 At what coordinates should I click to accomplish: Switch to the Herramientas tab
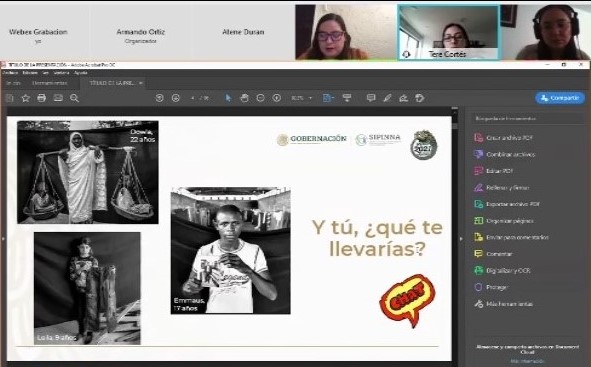[x=49, y=83]
